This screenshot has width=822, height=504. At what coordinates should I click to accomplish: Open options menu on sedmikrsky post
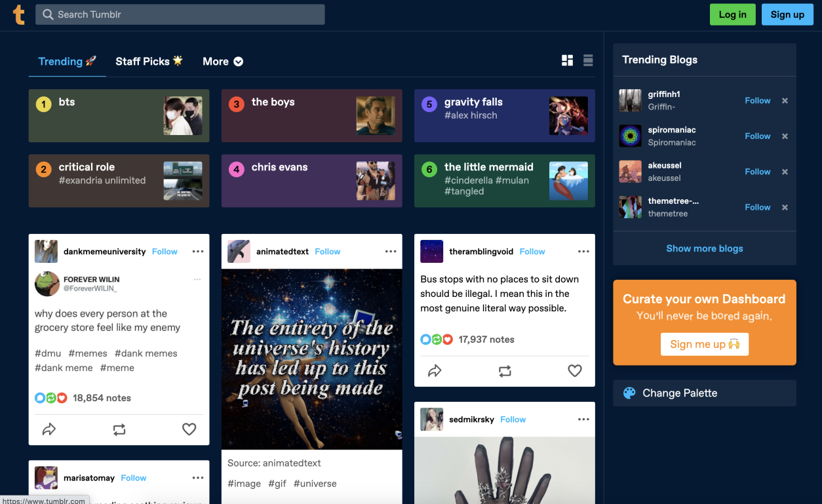coord(583,419)
